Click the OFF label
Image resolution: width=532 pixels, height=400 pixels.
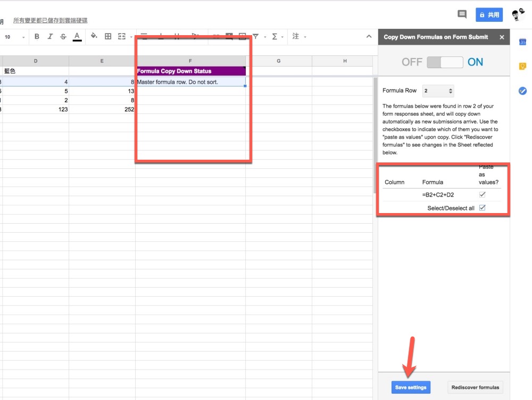pos(412,62)
